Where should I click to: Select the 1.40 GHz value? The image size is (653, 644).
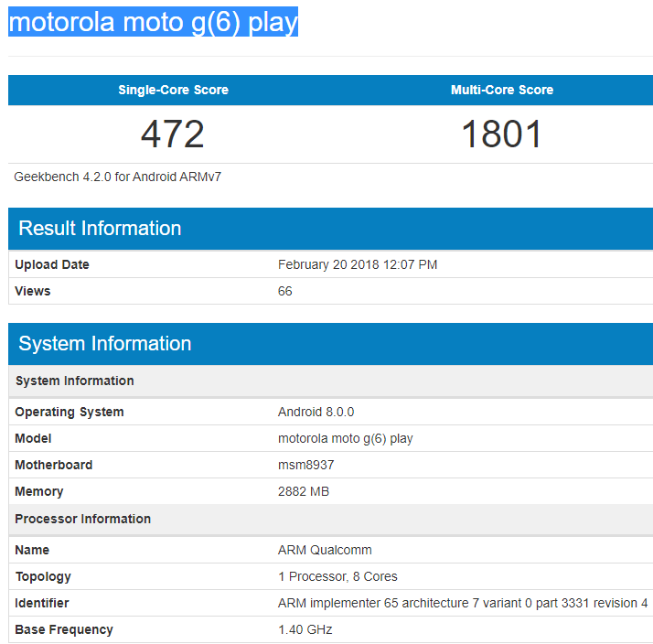tap(305, 630)
